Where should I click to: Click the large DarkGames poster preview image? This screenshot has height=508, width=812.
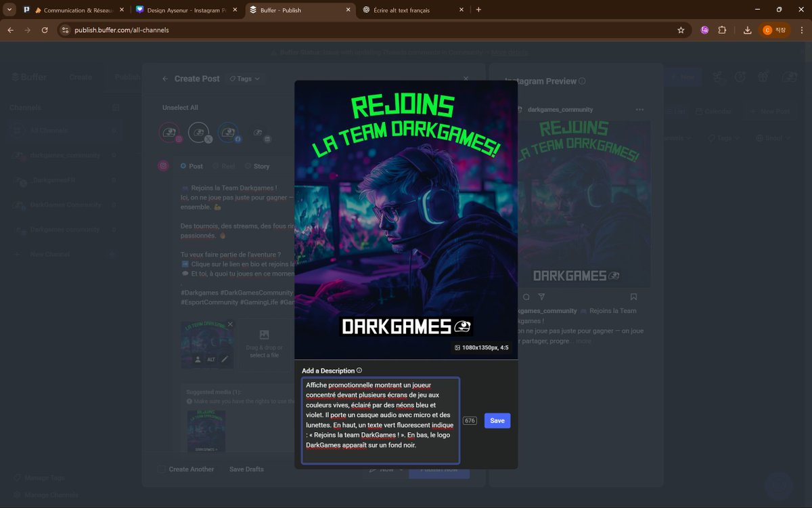406,219
